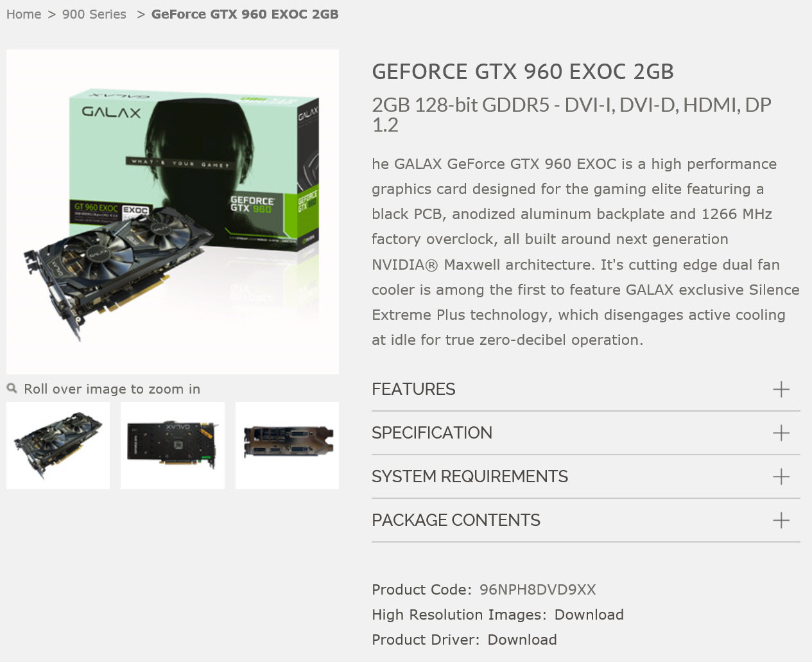This screenshot has height=662, width=812.
Task: Click the plus icon next to SPECIFICATION
Action: pyautogui.click(x=781, y=433)
